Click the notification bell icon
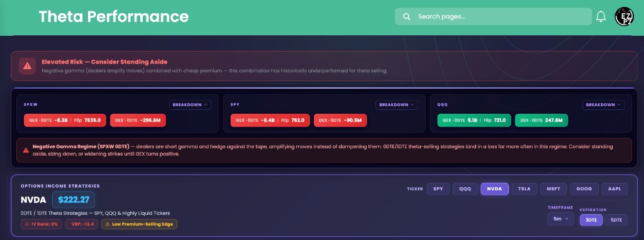Screen dimensions: 644x240 click(x=601, y=16)
